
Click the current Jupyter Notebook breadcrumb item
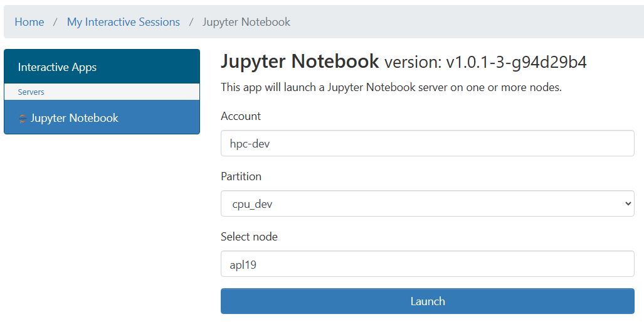246,22
